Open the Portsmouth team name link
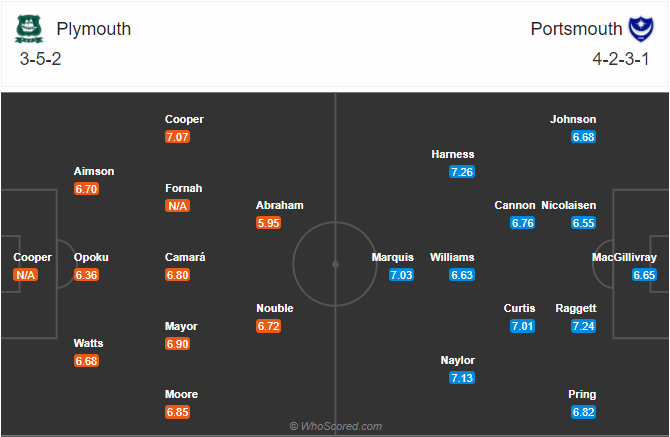The height and width of the screenshot is (437, 670). click(576, 29)
